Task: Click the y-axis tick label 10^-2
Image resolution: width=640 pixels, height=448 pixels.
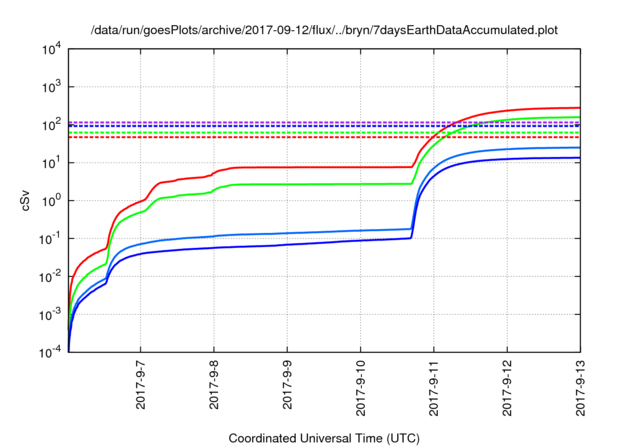Action: tap(49, 276)
